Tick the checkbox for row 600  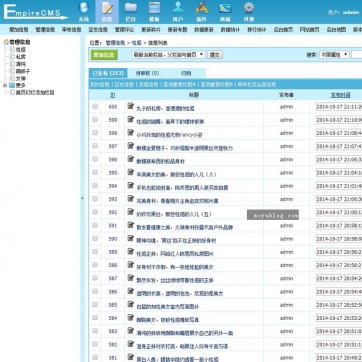[95, 106]
